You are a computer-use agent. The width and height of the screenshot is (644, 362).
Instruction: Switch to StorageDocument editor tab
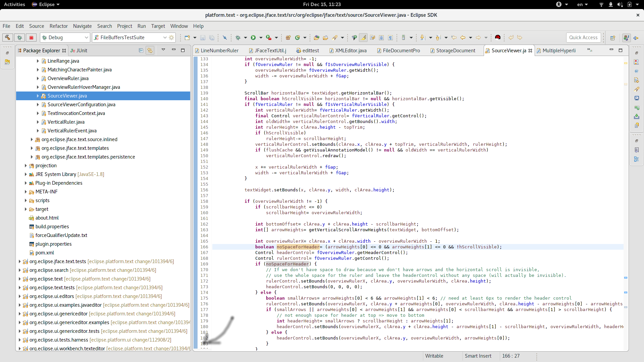coord(452,51)
